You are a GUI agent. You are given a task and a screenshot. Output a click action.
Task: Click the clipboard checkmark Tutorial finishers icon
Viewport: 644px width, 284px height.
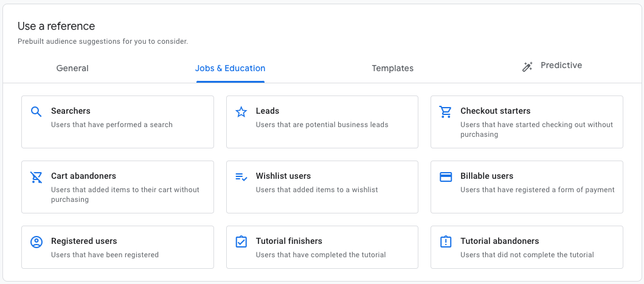(x=241, y=242)
